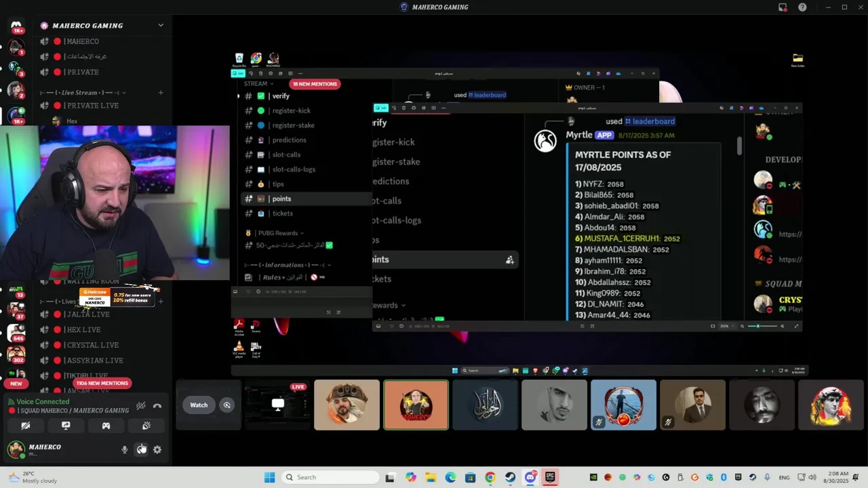Open tickets channel in streamed Discord

pyautogui.click(x=283, y=213)
